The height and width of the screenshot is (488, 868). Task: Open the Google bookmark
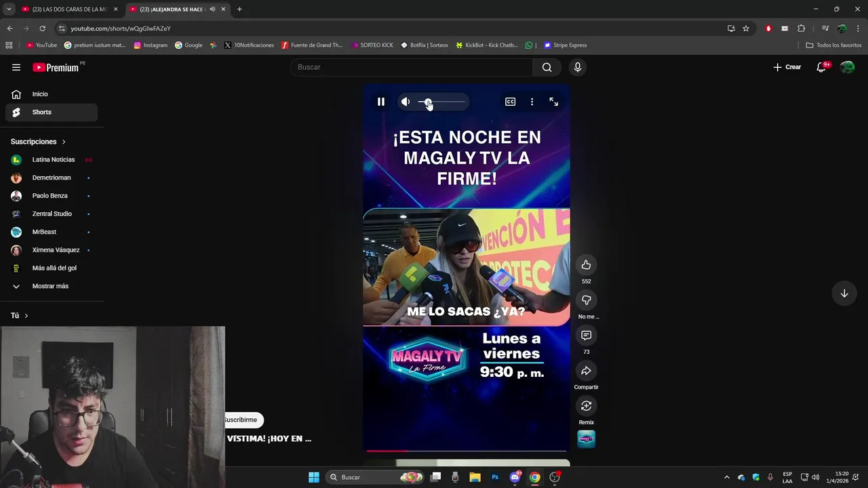pyautogui.click(x=189, y=45)
